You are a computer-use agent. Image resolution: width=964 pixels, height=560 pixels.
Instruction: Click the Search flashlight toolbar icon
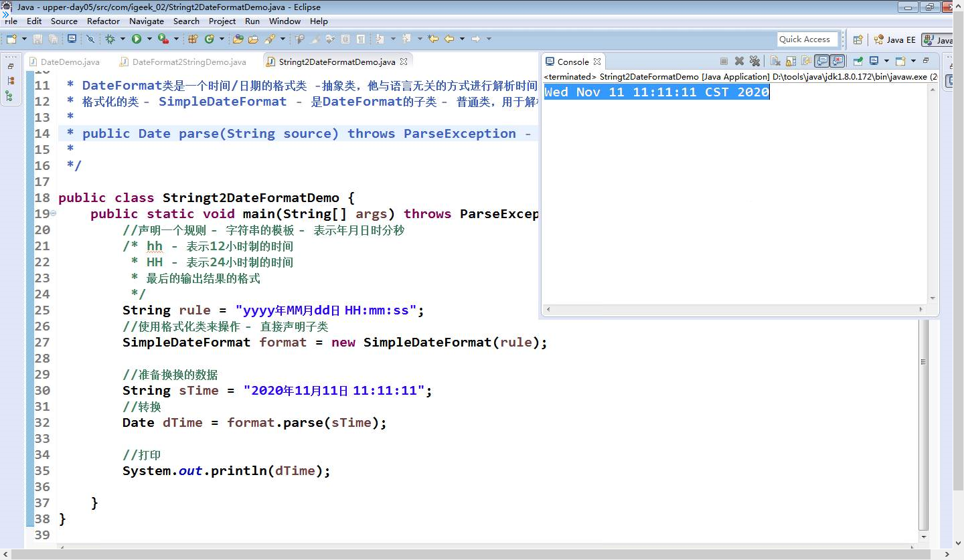coord(270,39)
